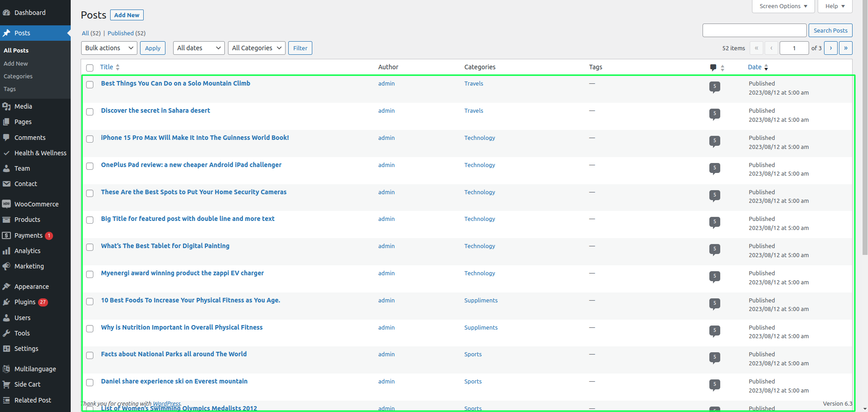Click the Tools wrench icon

click(6, 333)
